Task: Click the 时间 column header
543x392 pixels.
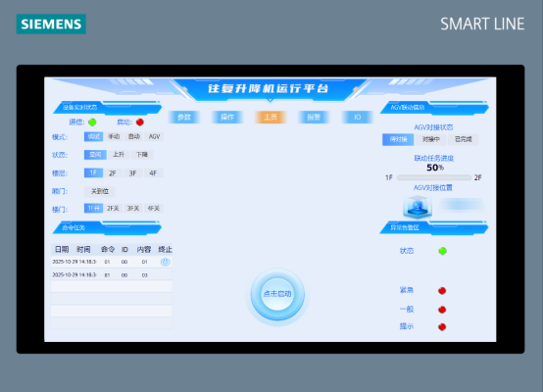Action: click(x=83, y=249)
